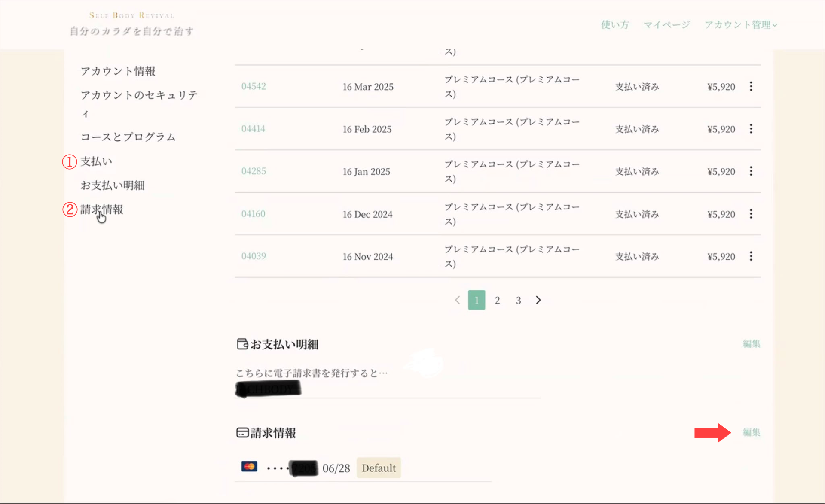Open the three-dot menu for invoice 04414

point(751,129)
